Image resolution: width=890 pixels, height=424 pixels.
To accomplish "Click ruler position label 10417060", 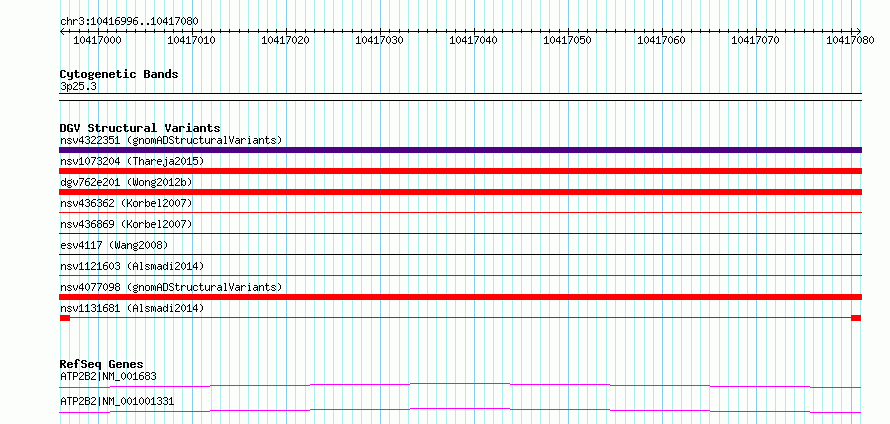I will coord(662,40).
